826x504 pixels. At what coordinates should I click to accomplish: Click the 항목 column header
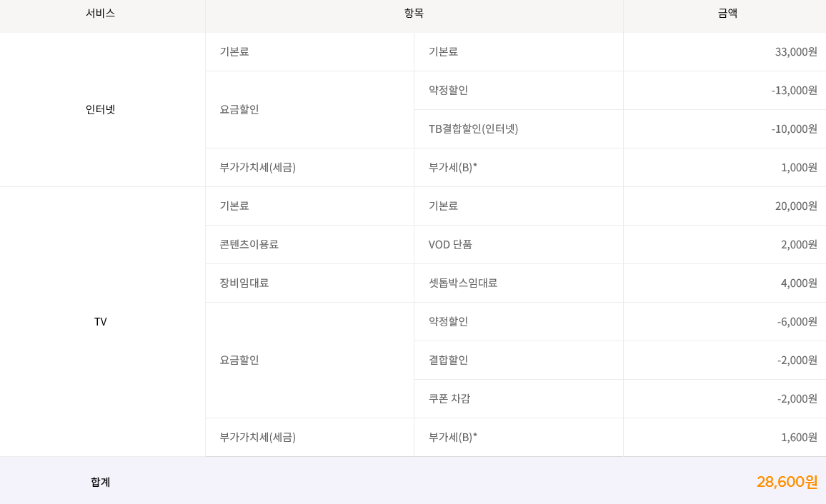(x=414, y=13)
